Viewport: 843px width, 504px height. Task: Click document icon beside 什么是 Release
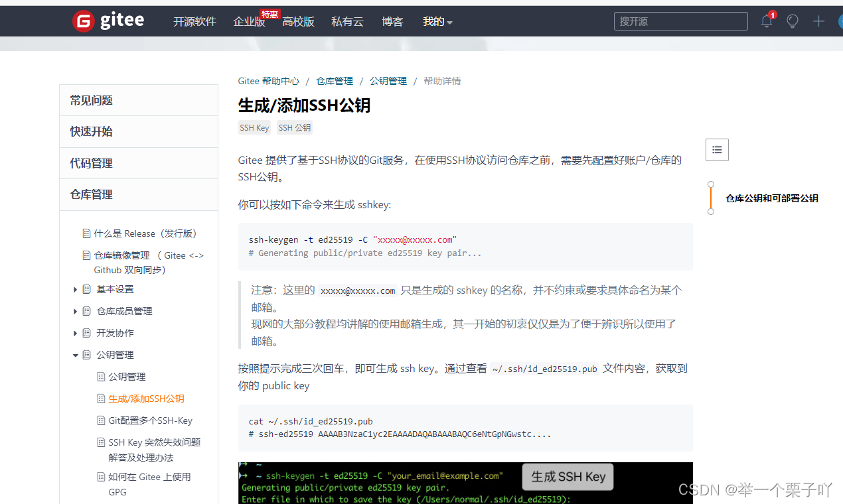tap(86, 233)
